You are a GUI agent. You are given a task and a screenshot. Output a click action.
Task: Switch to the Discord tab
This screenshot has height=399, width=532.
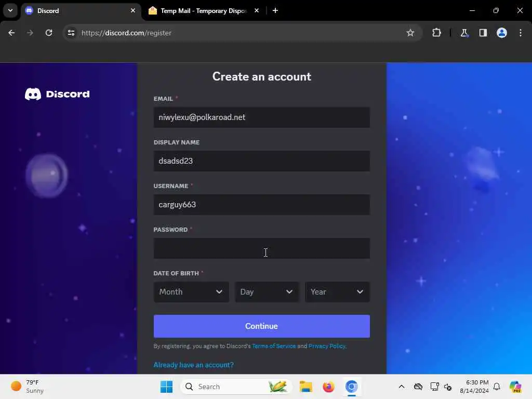[81, 10]
